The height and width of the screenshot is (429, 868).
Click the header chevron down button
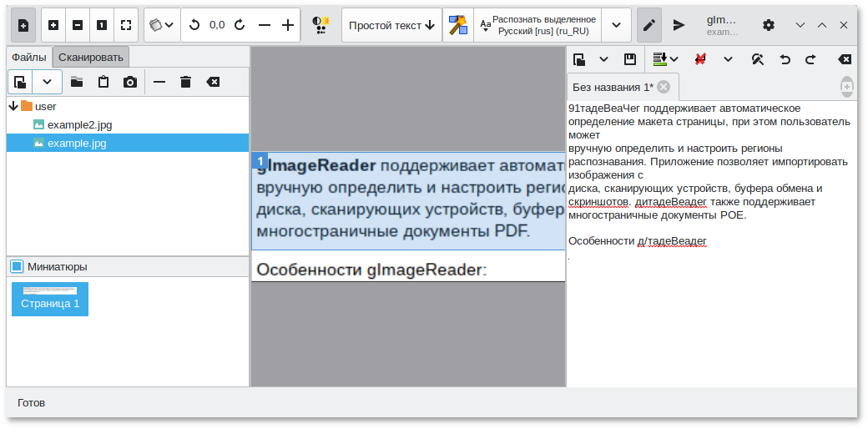pyautogui.click(x=800, y=25)
